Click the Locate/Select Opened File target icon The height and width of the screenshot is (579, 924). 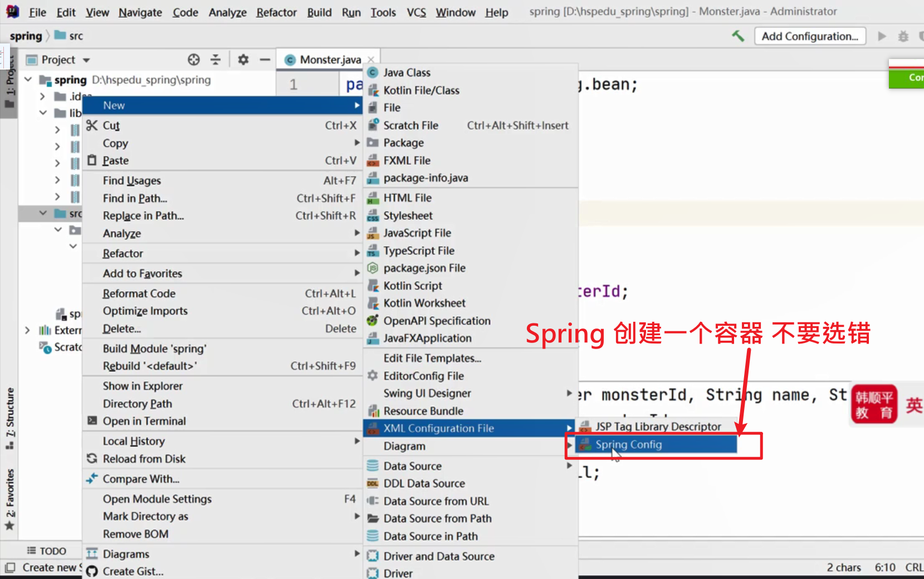click(194, 60)
